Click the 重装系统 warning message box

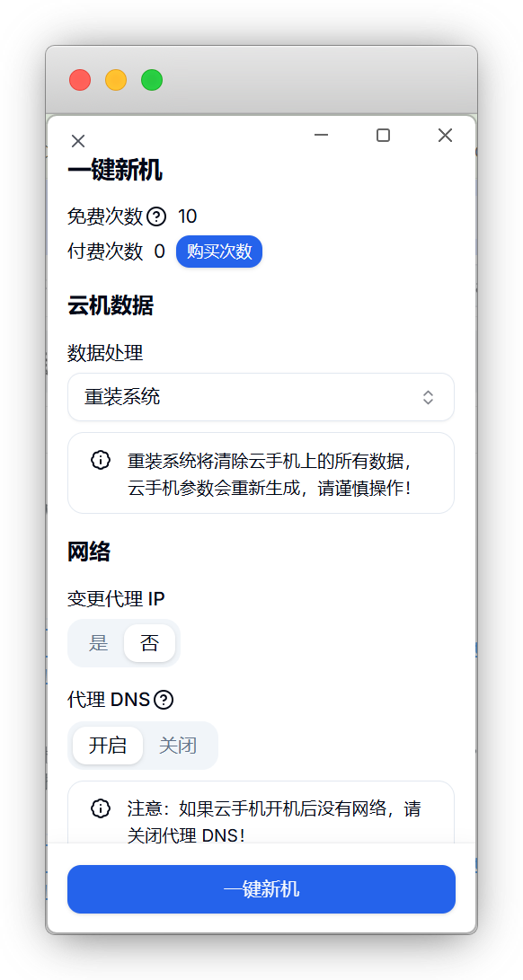(261, 473)
